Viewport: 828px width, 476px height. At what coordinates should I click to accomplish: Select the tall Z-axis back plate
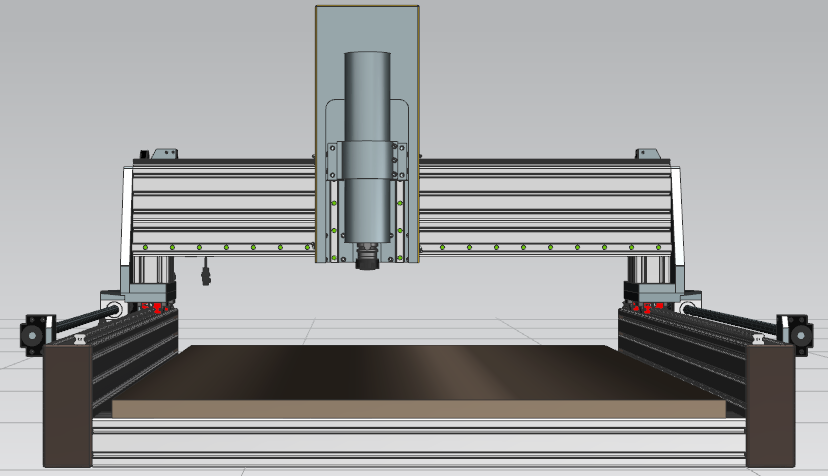pyautogui.click(x=367, y=28)
